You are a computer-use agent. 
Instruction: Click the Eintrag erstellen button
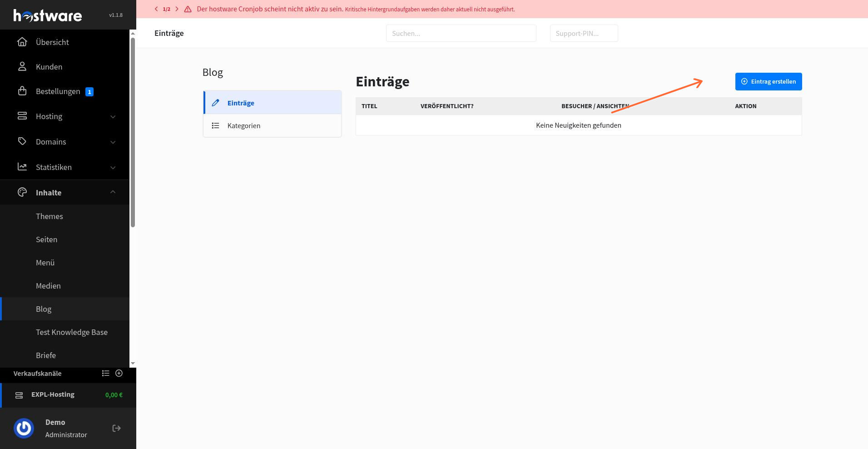tap(769, 81)
